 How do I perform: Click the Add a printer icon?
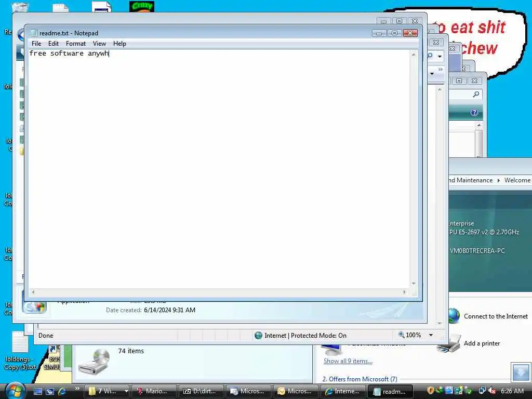click(449, 345)
